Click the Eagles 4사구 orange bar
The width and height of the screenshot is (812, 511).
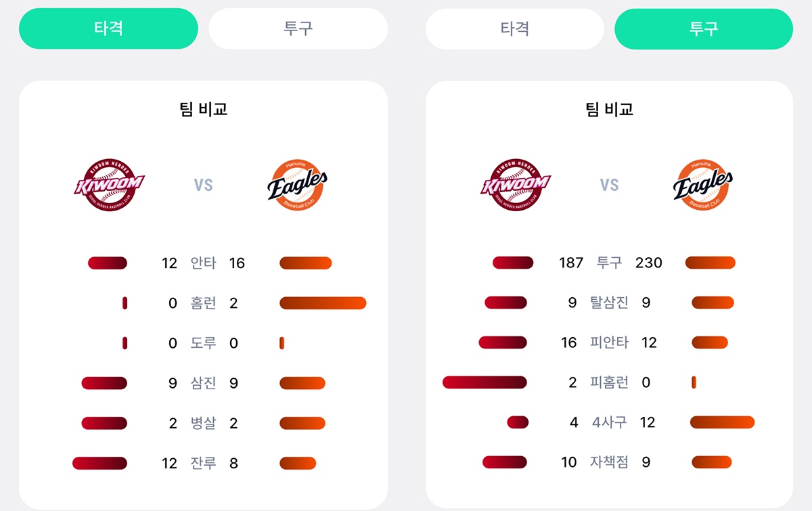(x=722, y=422)
